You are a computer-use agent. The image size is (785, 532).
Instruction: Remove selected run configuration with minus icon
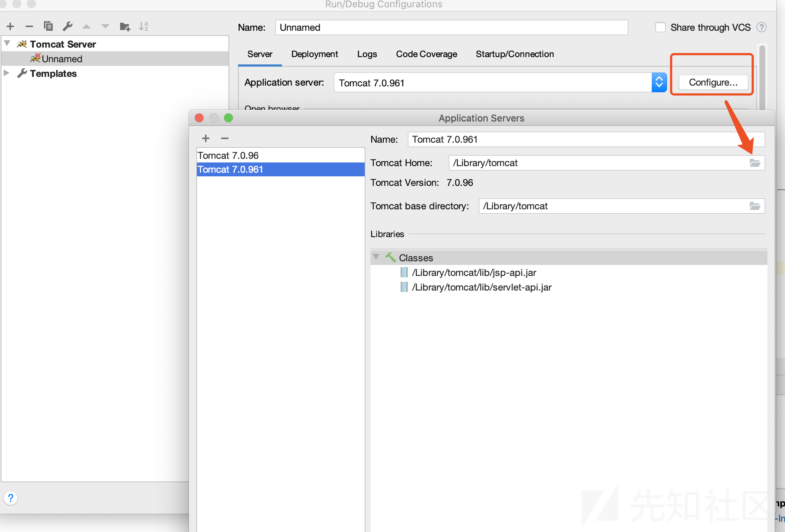[x=29, y=26]
